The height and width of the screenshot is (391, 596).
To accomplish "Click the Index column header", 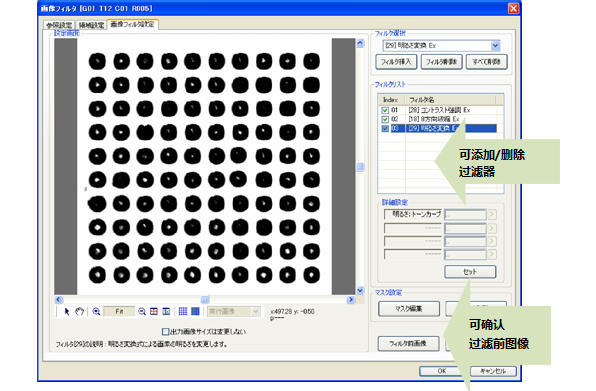I will click(x=392, y=100).
